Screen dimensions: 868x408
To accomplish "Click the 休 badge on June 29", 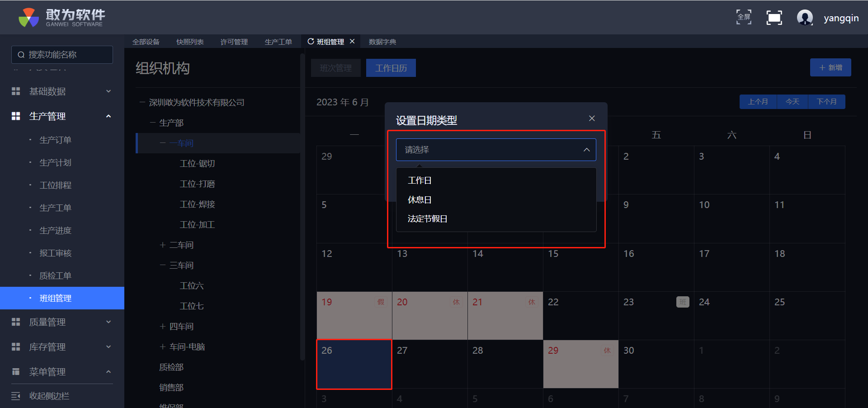I will (x=607, y=351).
